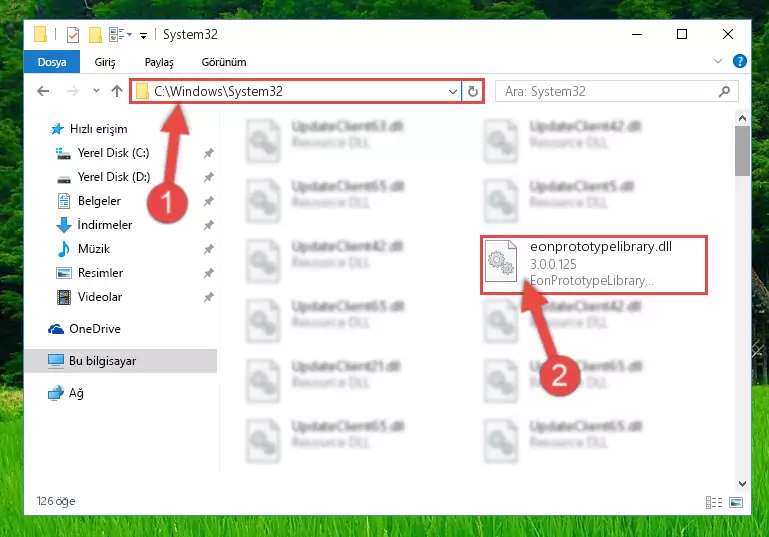Click the Properties checkmark icon in title bar

click(x=73, y=35)
